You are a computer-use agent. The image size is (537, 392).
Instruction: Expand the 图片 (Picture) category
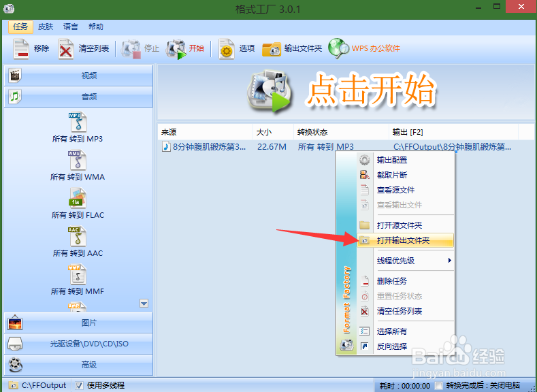click(x=78, y=323)
